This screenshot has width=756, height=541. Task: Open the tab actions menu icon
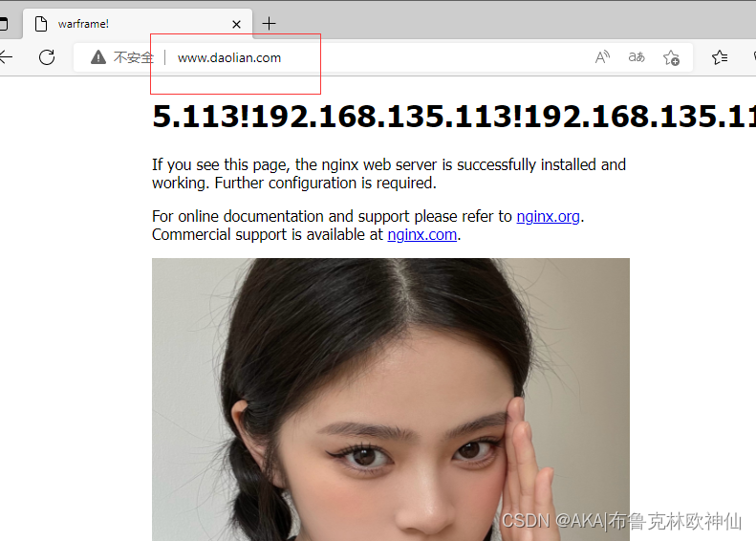3,24
